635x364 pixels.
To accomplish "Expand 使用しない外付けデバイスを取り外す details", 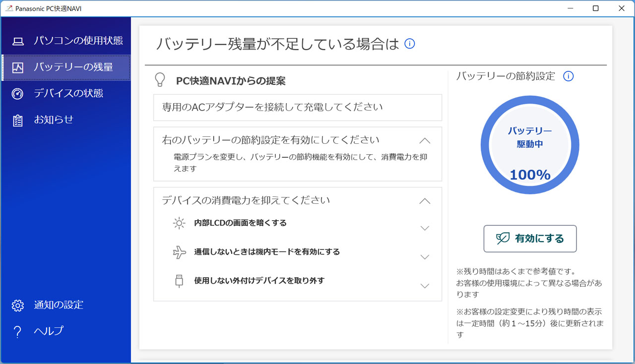I will tap(425, 285).
